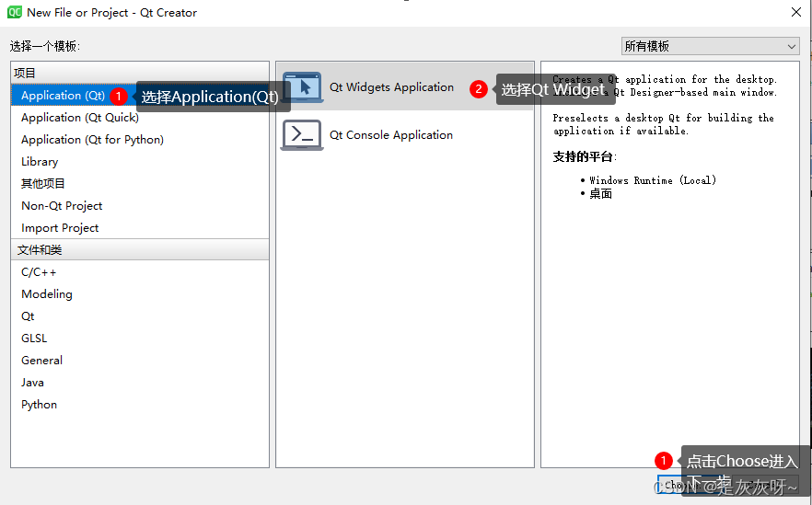Click the Qt Creator logo in title bar
Screen dimensions: 812x505
16,12
